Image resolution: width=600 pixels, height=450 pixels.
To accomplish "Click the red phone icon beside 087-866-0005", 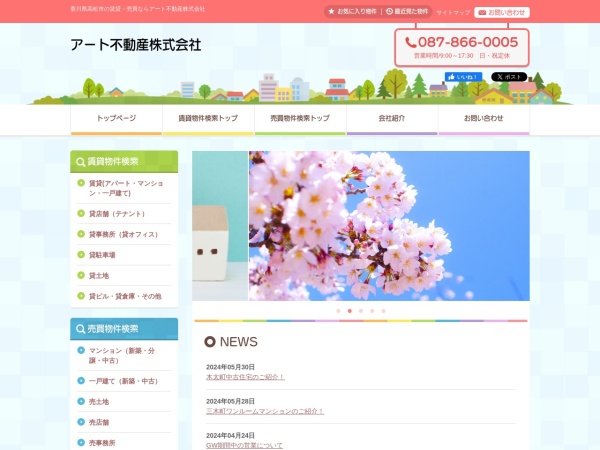I will (x=411, y=42).
